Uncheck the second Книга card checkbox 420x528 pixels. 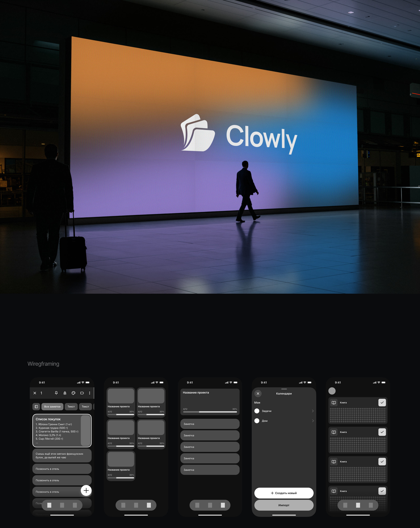[382, 432]
